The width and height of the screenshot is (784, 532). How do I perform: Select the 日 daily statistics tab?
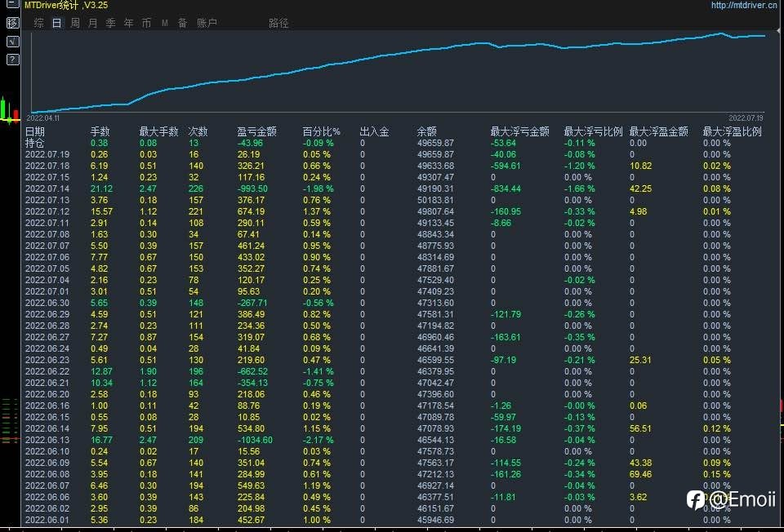tap(56, 23)
